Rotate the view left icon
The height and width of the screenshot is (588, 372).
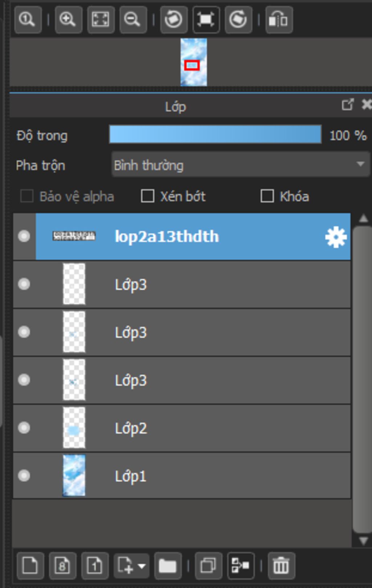(x=174, y=19)
